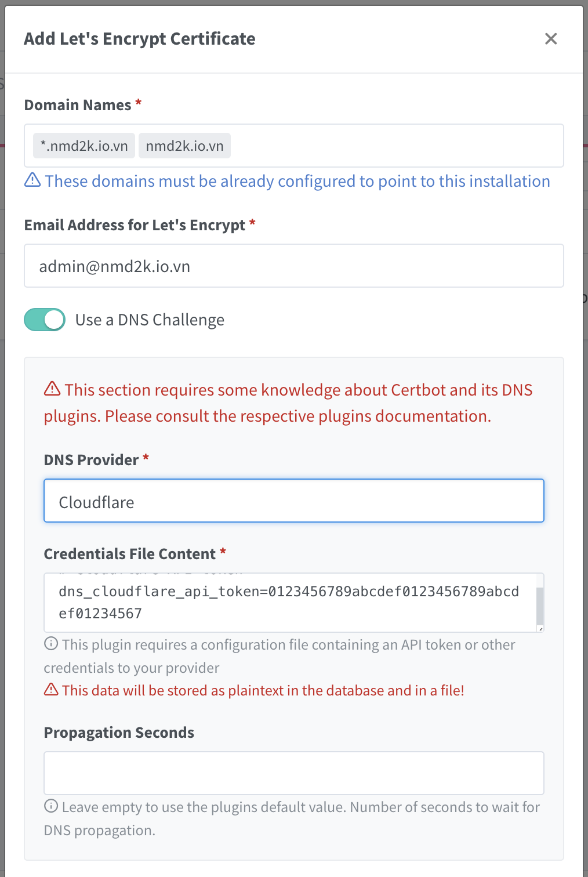Click the Use a DNS Challenge label

(x=150, y=320)
